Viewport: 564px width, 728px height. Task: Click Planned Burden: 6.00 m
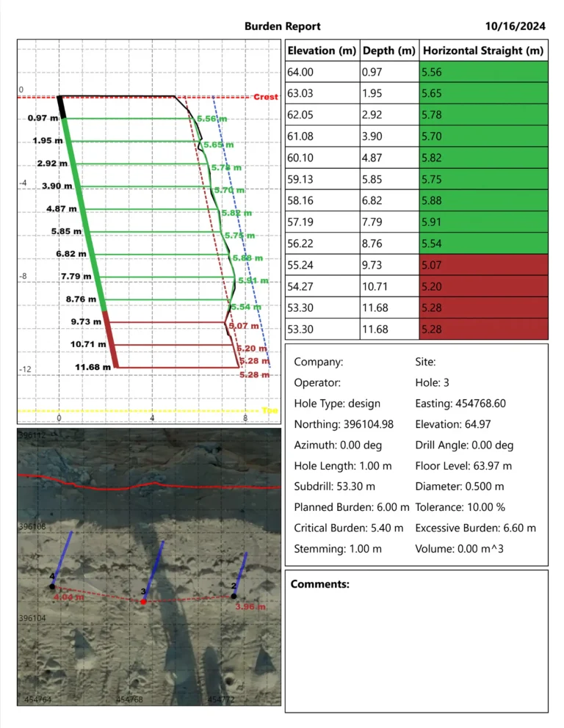(x=352, y=507)
